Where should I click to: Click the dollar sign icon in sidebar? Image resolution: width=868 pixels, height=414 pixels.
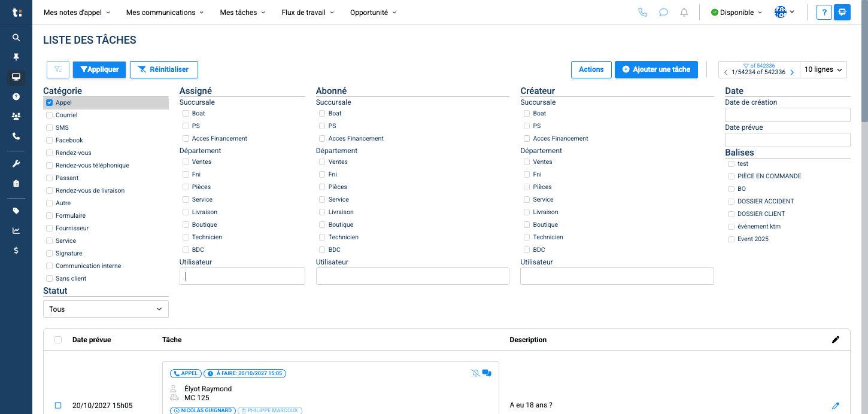coord(16,251)
